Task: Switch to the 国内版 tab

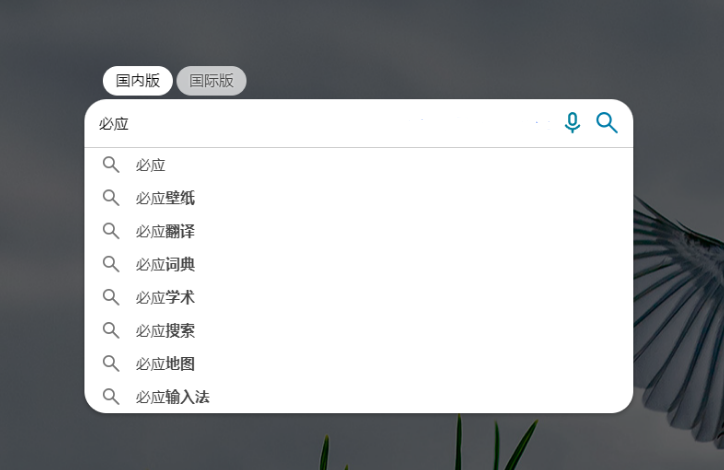Action: coord(138,81)
